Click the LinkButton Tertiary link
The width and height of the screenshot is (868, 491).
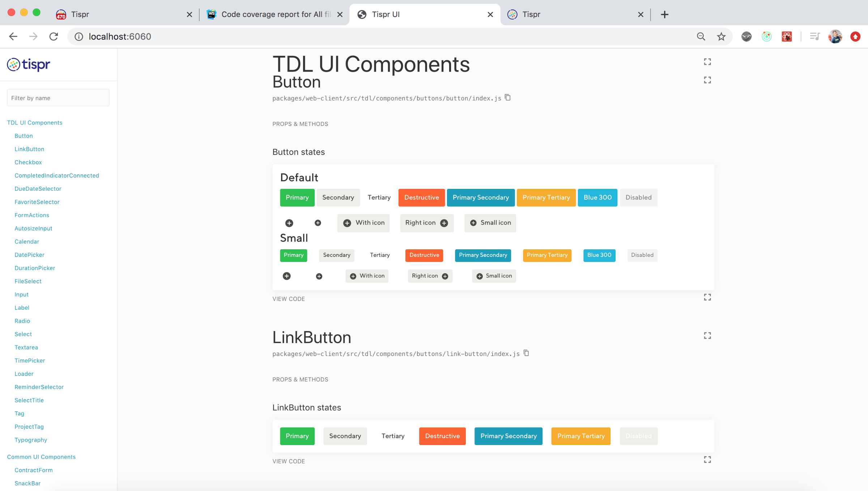pos(393,436)
